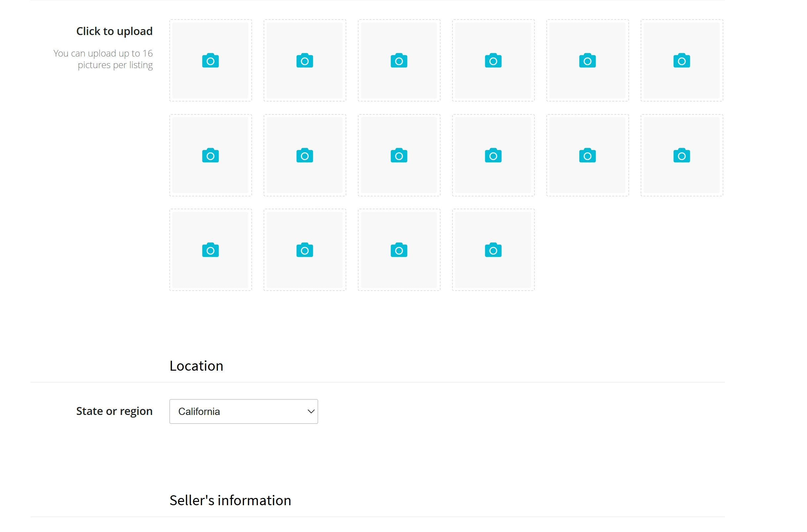Click fourth camera upload slot in middle row
Image resolution: width=807 pixels, height=532 pixels.
[493, 155]
